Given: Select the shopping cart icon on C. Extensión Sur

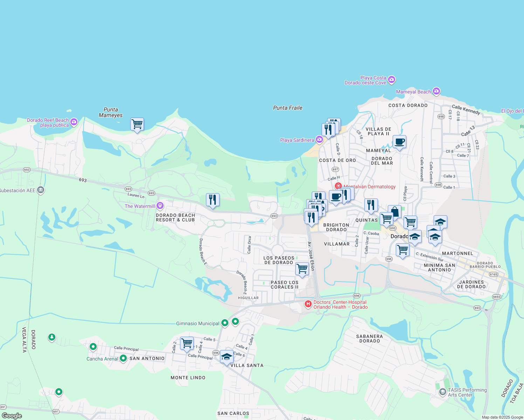Looking at the screenshot, I should (402, 250).
